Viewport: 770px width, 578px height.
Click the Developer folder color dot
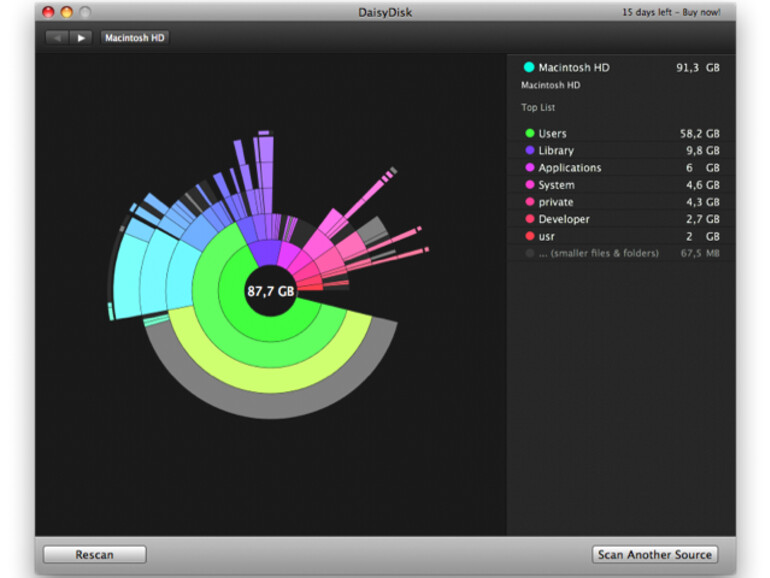click(x=529, y=219)
